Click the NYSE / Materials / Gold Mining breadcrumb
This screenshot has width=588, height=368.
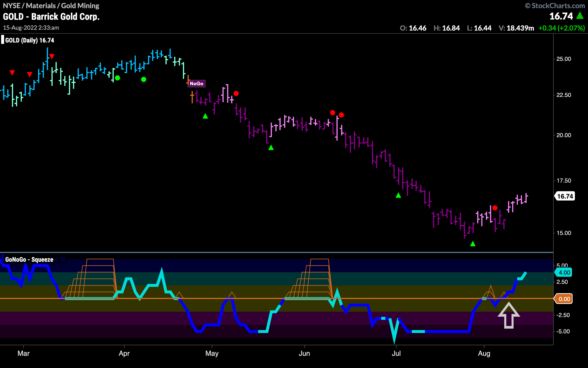pyautogui.click(x=51, y=6)
